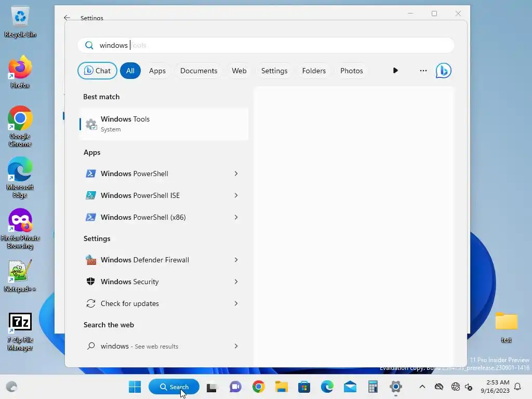The height and width of the screenshot is (399, 532).
Task: Select Firefox Private Browsing desktop shortcut
Action: click(20, 229)
